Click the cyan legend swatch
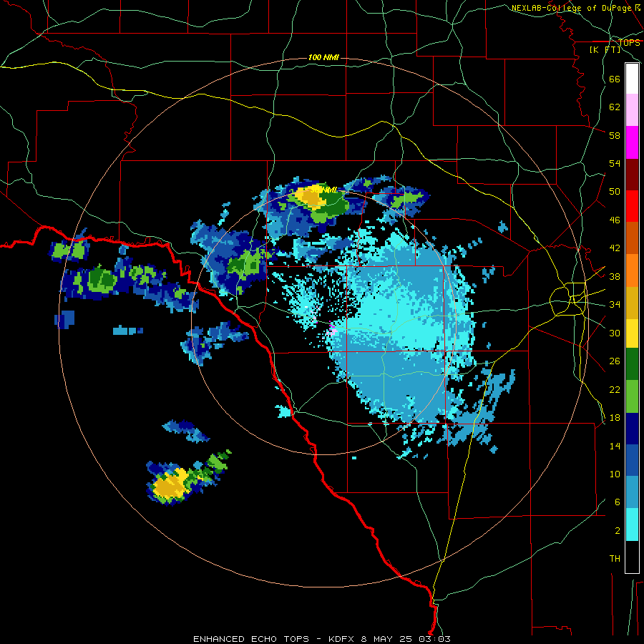 [632, 525]
